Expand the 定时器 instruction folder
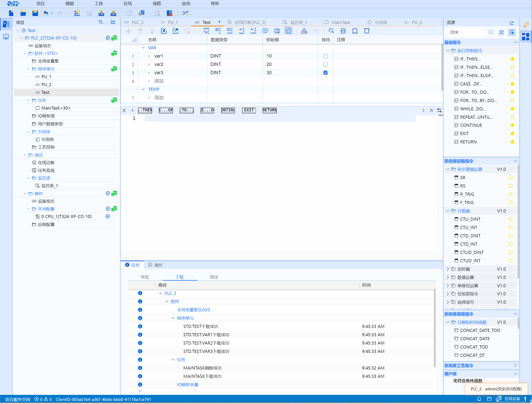This screenshot has width=532, height=404. pyautogui.click(x=448, y=269)
